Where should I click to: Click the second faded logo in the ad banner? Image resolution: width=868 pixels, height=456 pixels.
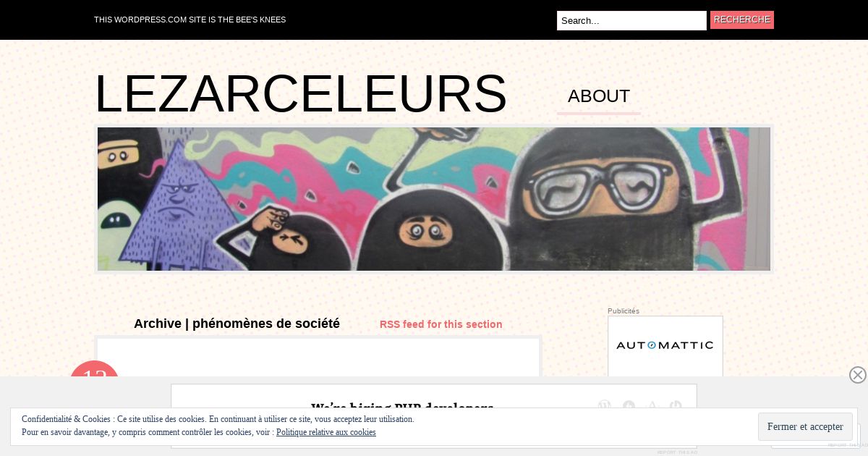click(x=629, y=406)
